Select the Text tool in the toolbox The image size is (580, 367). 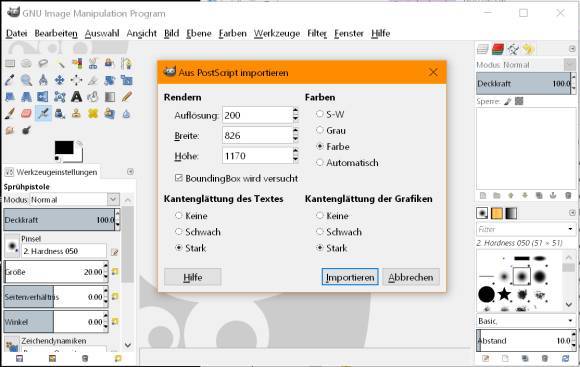click(x=76, y=97)
